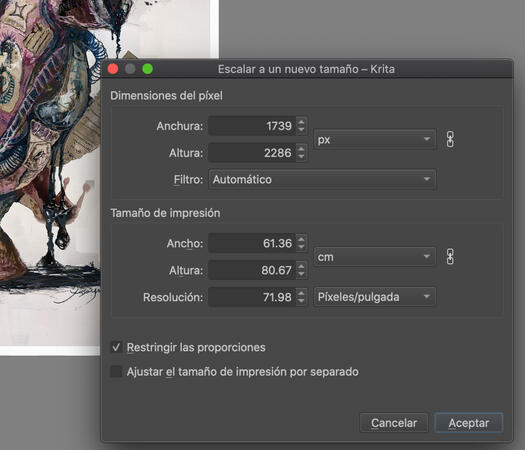Open the Filtro Automático dropdown
525x450 pixels.
coord(322,179)
